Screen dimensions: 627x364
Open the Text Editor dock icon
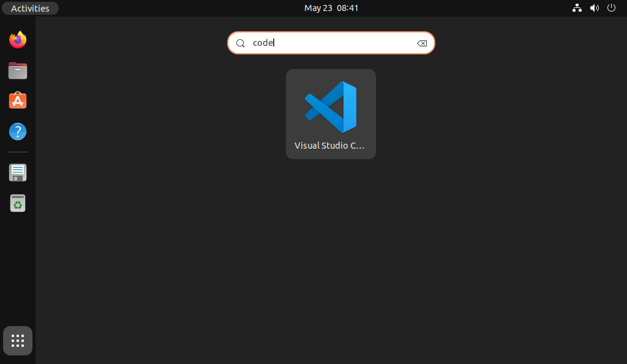point(17,173)
